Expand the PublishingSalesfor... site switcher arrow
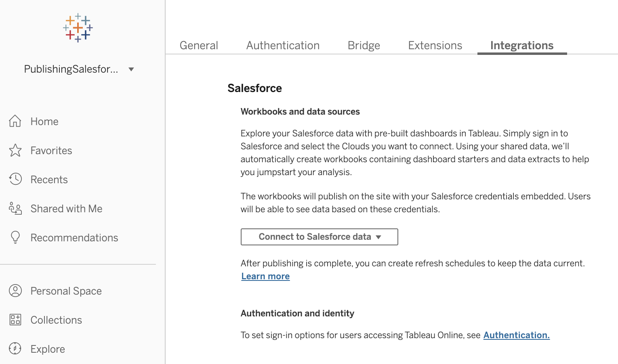The image size is (618, 364). click(131, 69)
